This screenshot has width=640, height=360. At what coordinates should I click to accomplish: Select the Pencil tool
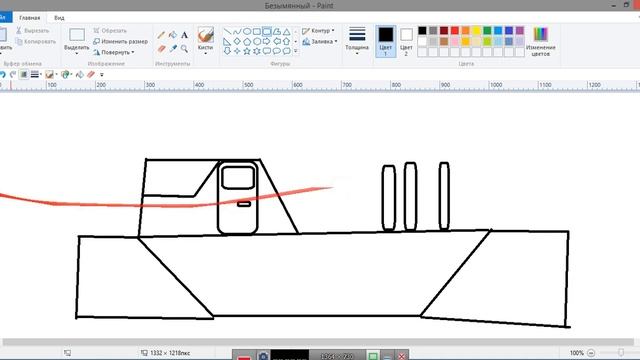tap(161, 35)
